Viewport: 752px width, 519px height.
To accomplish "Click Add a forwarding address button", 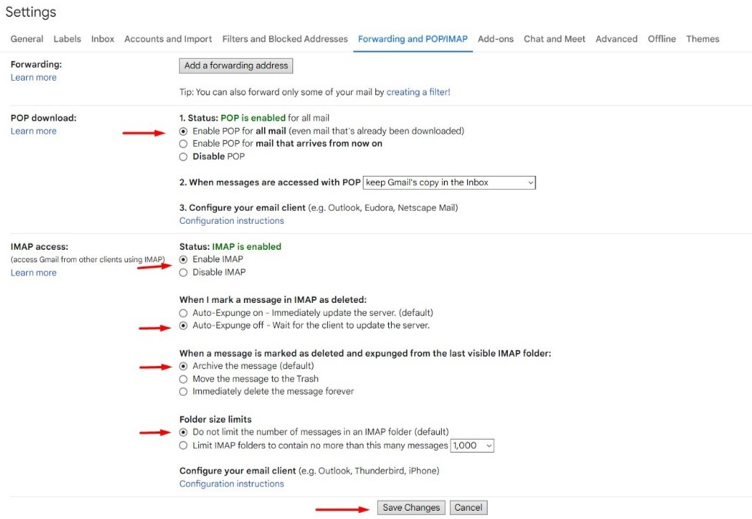I will 236,66.
